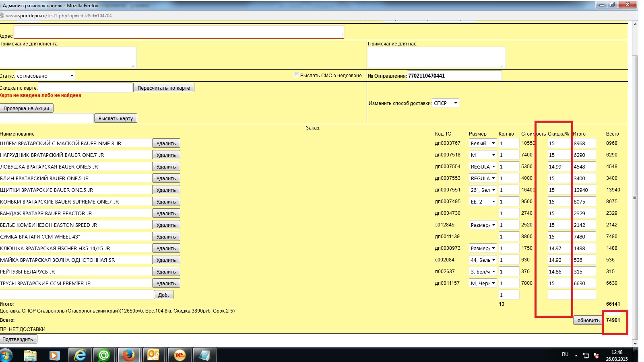Image resolution: width=644 pixels, height=362 pixels.
Task: Open size dropdown for БЕЛЬЕ КОМБИНЕЗОН row
Action: [483, 225]
